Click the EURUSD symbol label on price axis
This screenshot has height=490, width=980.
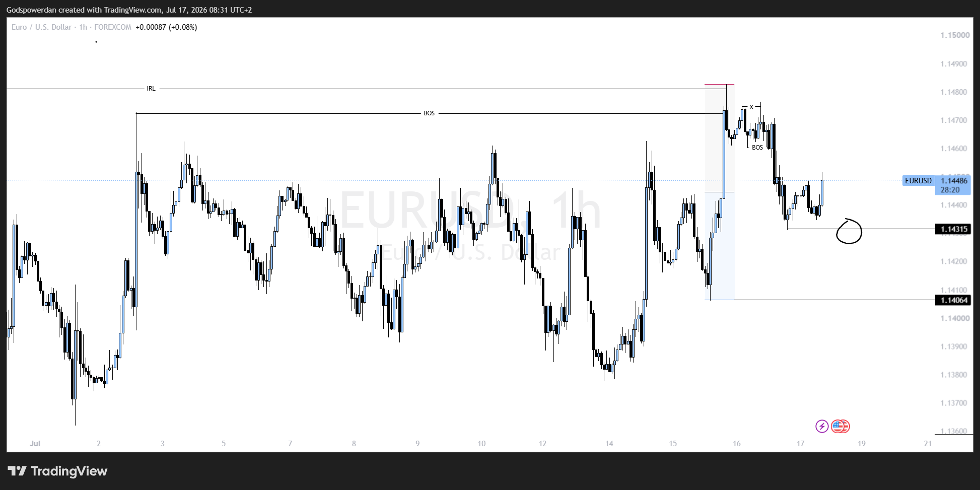pos(919,180)
